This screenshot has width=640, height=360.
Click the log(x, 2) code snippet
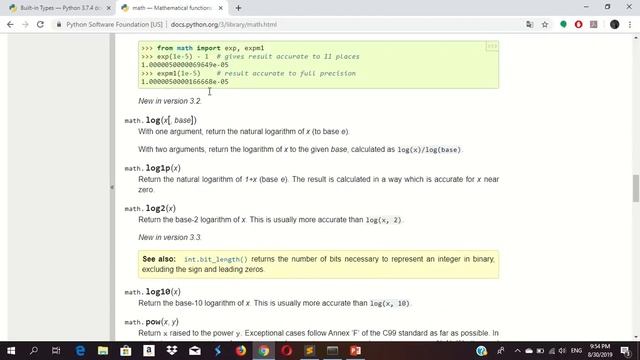(x=384, y=220)
